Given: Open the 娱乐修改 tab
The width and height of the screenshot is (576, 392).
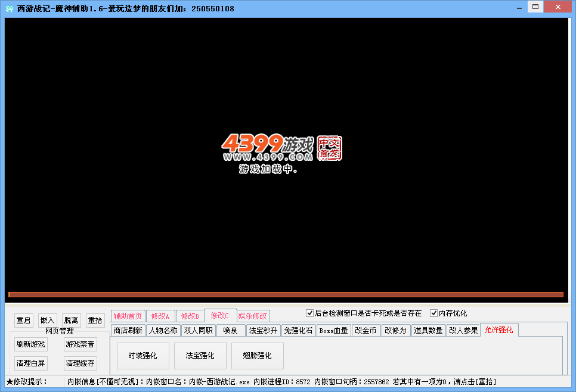Looking at the screenshot, I should (x=253, y=316).
